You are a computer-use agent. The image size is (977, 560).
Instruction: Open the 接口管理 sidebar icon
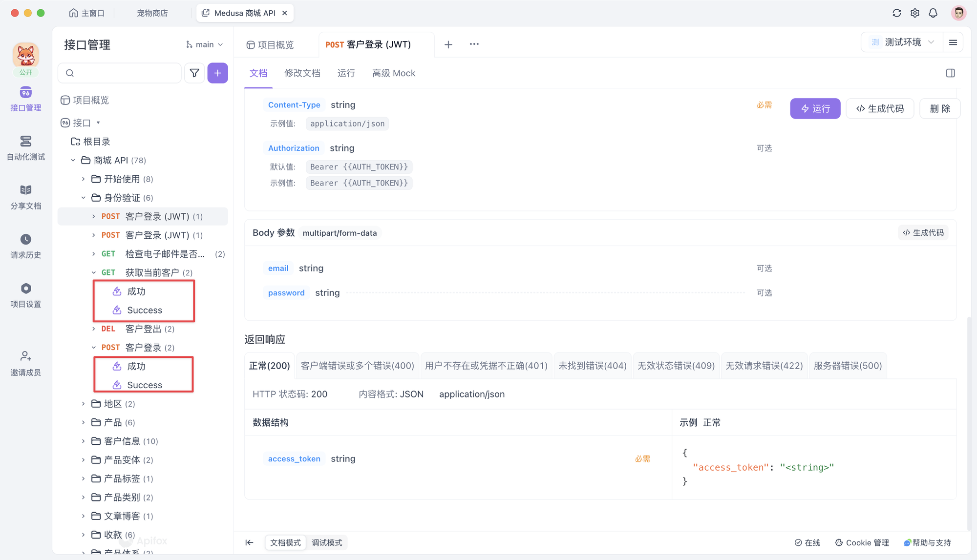click(26, 99)
